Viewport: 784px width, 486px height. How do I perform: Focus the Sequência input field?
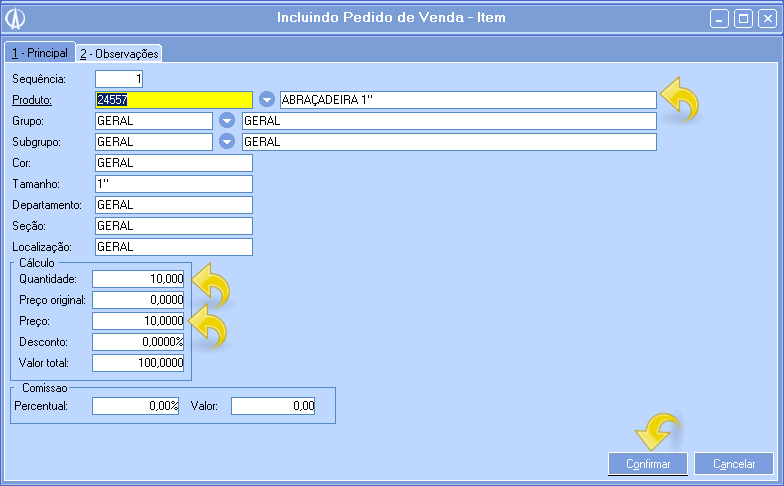pyautogui.click(x=120, y=78)
